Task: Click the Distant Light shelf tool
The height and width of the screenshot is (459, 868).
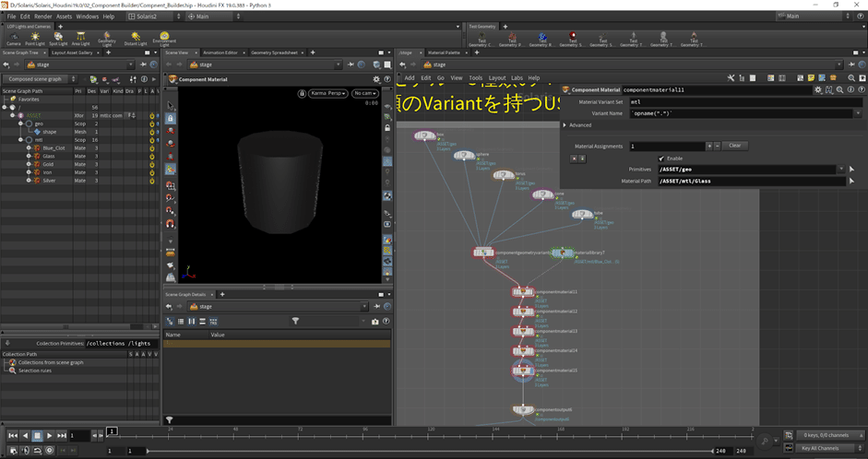Action: click(x=136, y=37)
